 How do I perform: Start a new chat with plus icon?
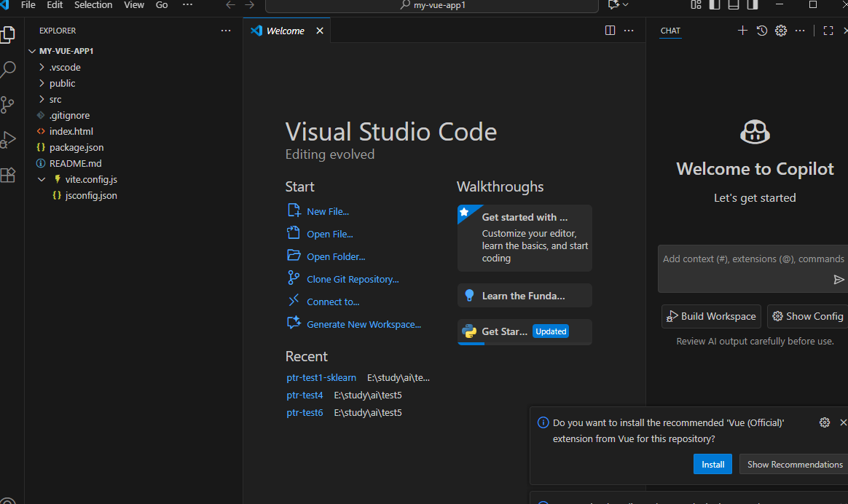point(742,31)
